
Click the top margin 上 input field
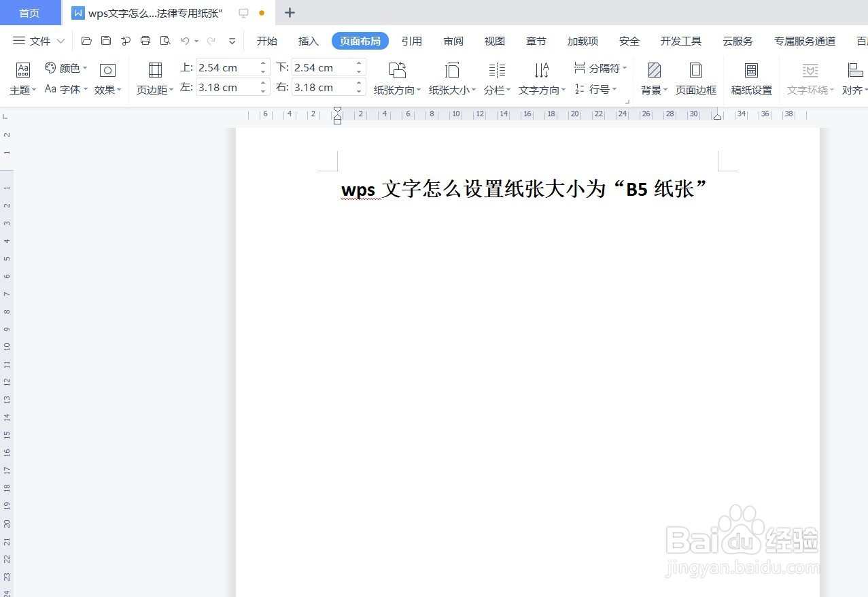point(226,67)
